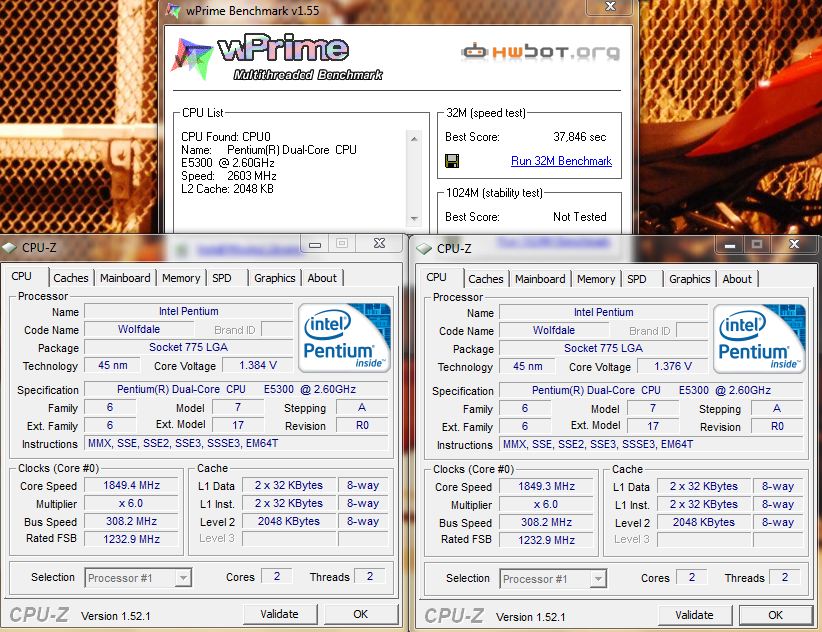The image size is (822, 632).
Task: Click OK button in left CPU-Z window
Action: 361,614
